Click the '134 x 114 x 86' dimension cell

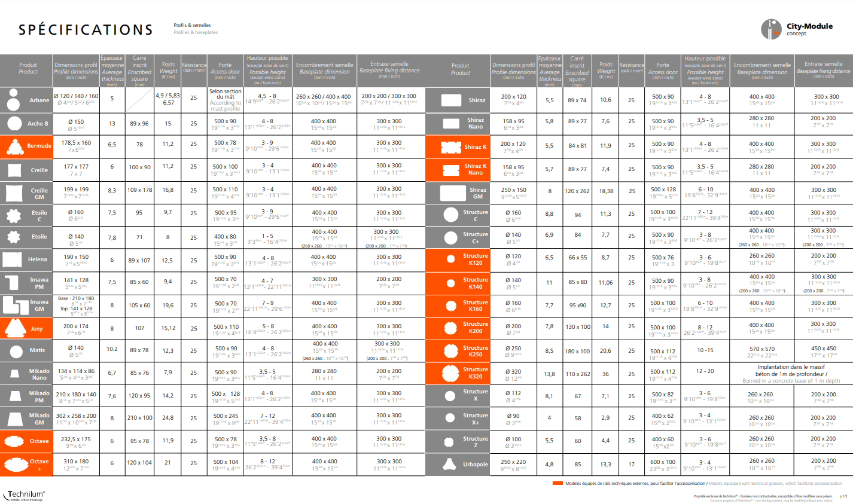(x=76, y=371)
